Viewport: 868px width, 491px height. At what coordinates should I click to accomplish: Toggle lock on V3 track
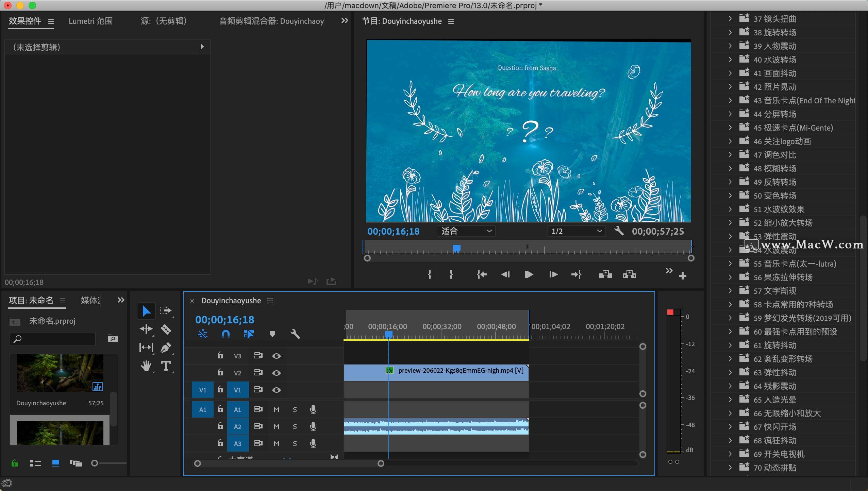tap(220, 356)
